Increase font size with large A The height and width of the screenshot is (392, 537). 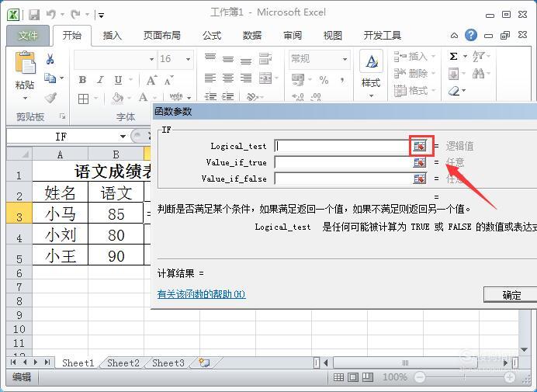151,80
